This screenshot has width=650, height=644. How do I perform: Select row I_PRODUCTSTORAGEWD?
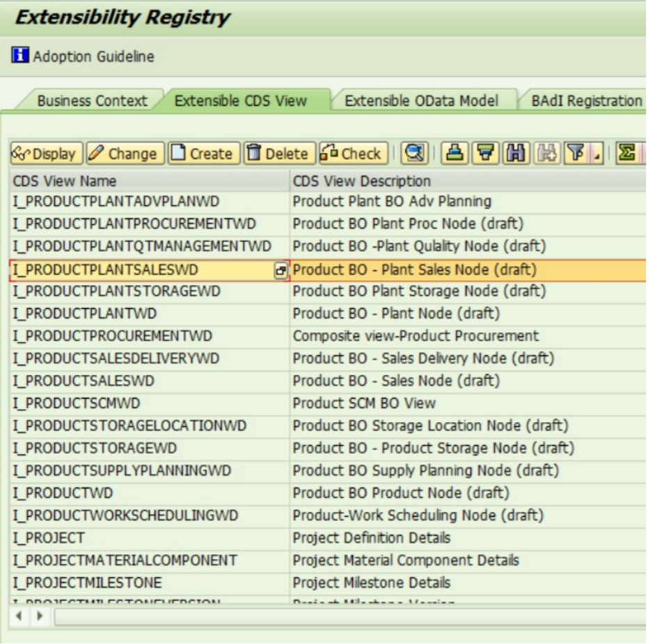pyautogui.click(x=149, y=449)
